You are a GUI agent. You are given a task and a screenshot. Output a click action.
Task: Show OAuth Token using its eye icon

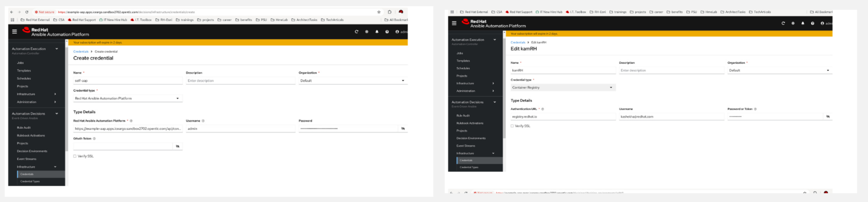coord(177,147)
